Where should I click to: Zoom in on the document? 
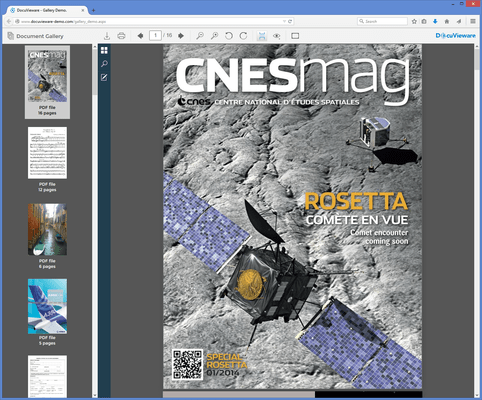[x=214, y=36]
